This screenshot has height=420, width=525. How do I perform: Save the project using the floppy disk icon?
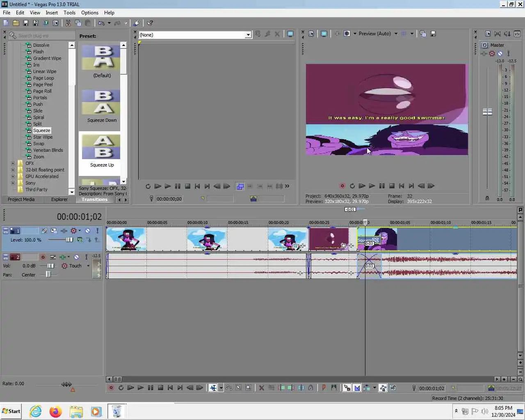25,23
